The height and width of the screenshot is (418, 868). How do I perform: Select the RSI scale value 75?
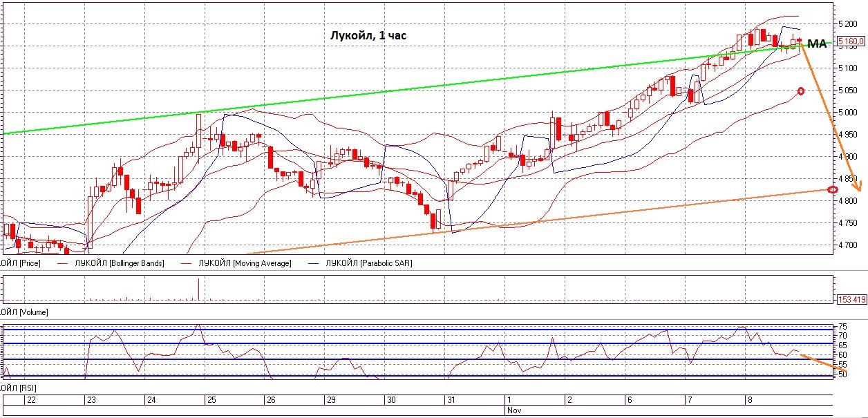842,327
